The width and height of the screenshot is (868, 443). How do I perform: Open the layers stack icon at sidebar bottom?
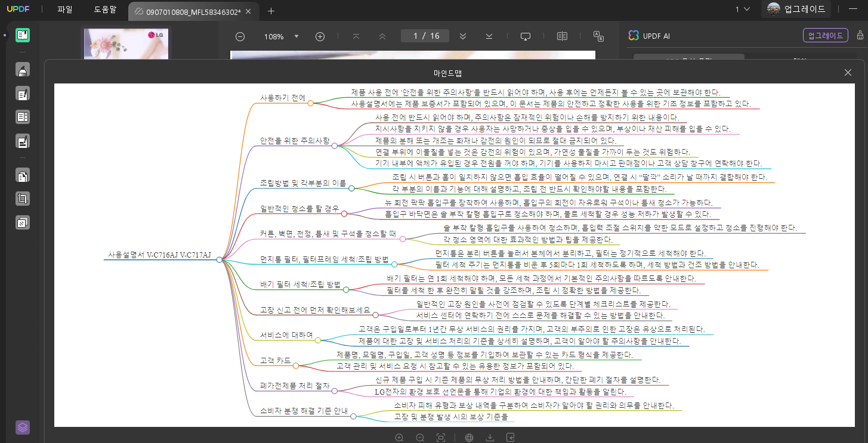(23, 427)
